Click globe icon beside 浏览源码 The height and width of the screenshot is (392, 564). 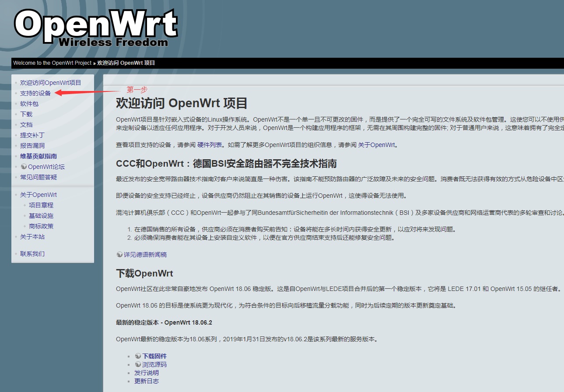tap(138, 364)
